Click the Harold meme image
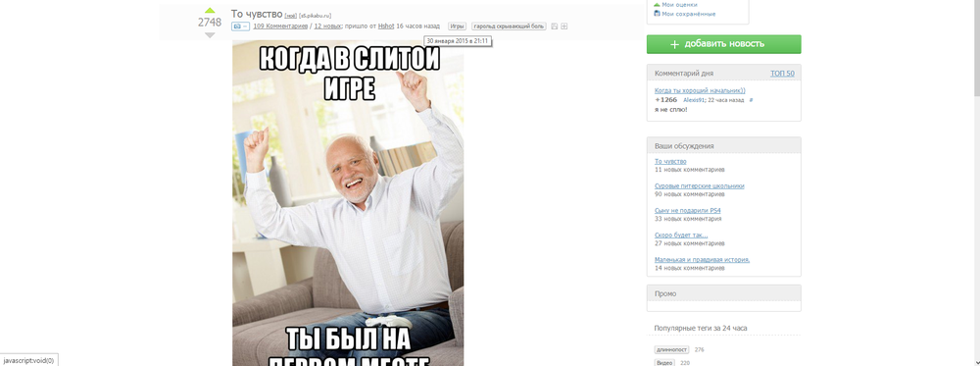The width and height of the screenshot is (980, 366). (x=348, y=203)
